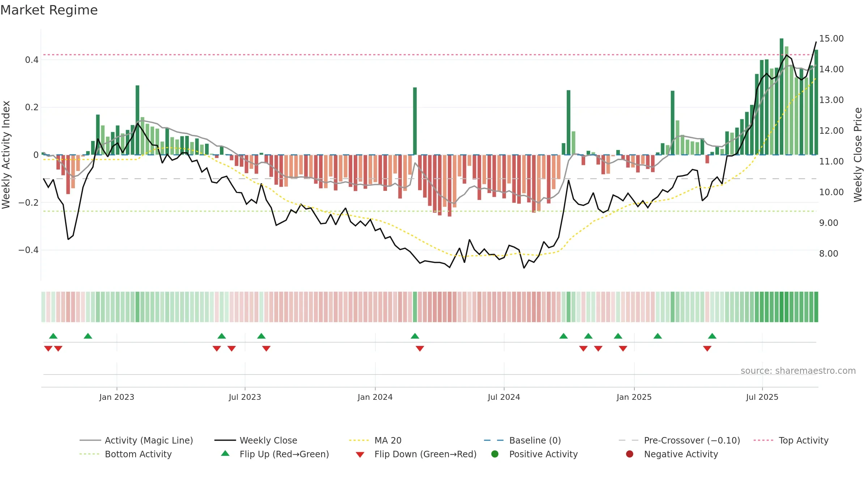Toggle Pre-Crossover (−0.10) legend entry

(679, 440)
